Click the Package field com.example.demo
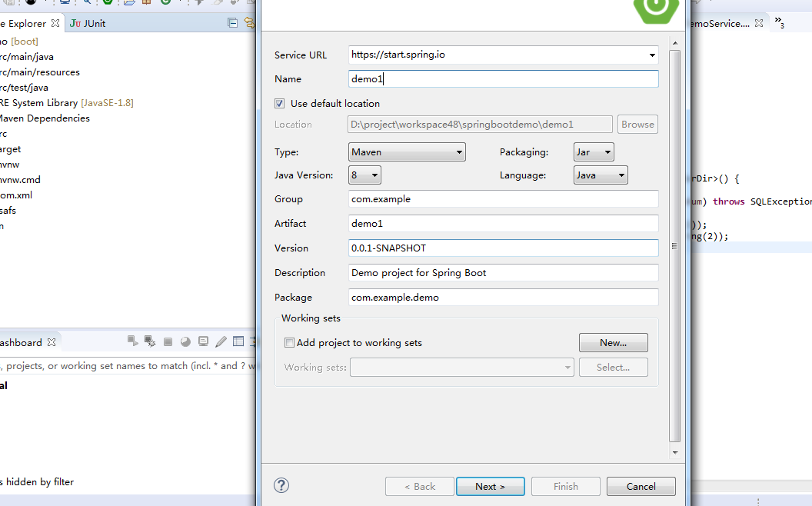This screenshot has height=506, width=812. 504,298
